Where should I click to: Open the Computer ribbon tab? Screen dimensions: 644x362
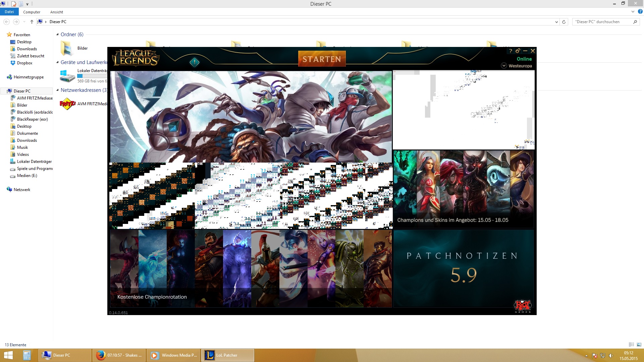tap(32, 12)
